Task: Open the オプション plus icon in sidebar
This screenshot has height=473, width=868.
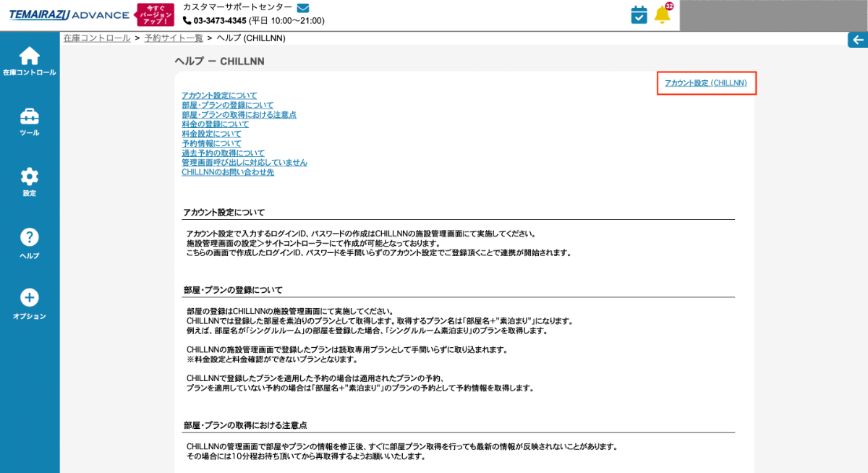Action: tap(29, 298)
